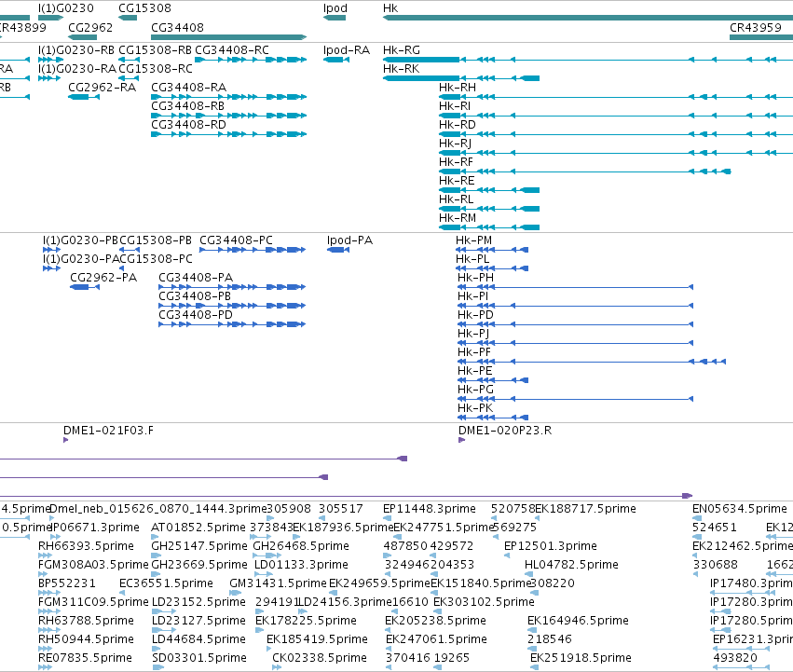Viewport: 793px width, 672px height.
Task: Open transcript Hk-RM
Action: (458, 218)
